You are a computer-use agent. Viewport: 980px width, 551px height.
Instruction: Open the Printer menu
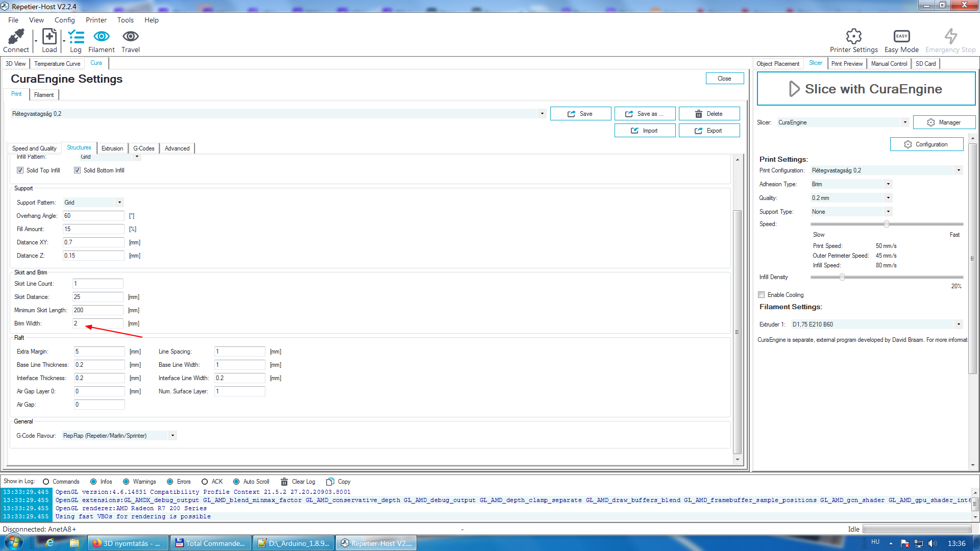[96, 20]
